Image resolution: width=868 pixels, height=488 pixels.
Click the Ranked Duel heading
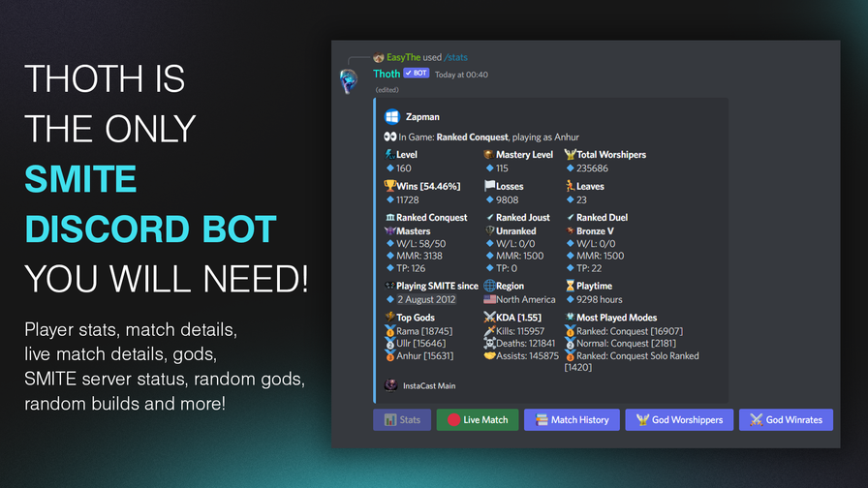coord(602,218)
